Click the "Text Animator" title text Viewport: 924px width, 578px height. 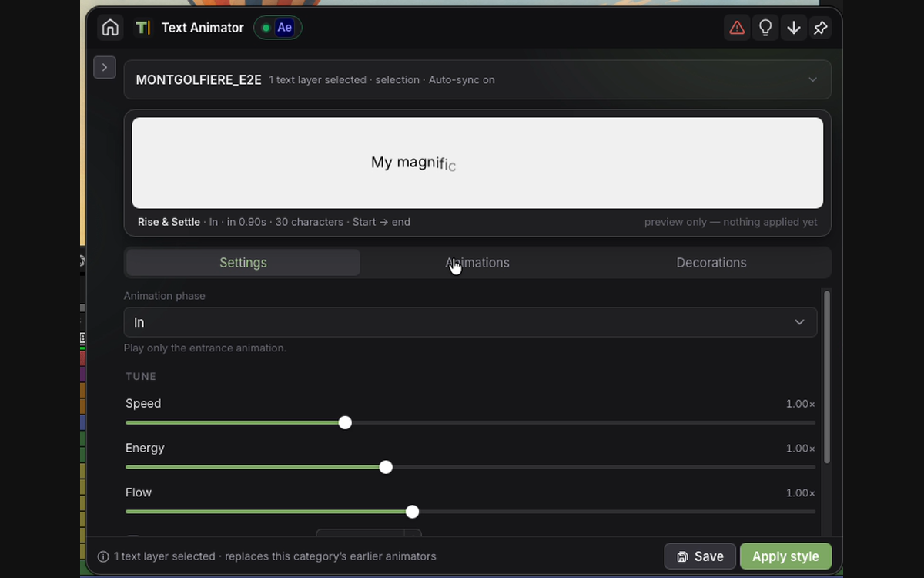[203, 28]
